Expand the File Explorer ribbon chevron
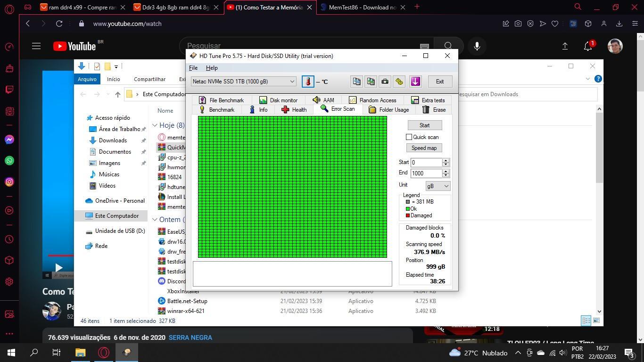Viewport: 644px width, 362px height. (x=588, y=79)
